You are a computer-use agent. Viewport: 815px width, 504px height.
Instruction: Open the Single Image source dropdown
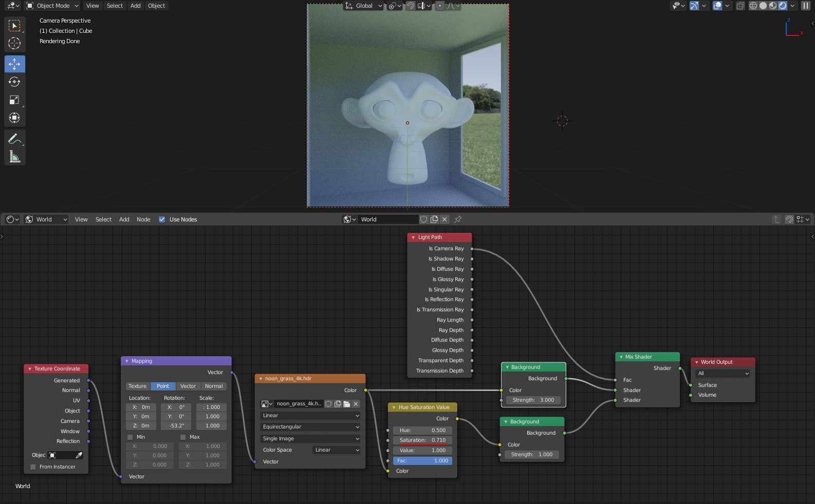tap(310, 439)
